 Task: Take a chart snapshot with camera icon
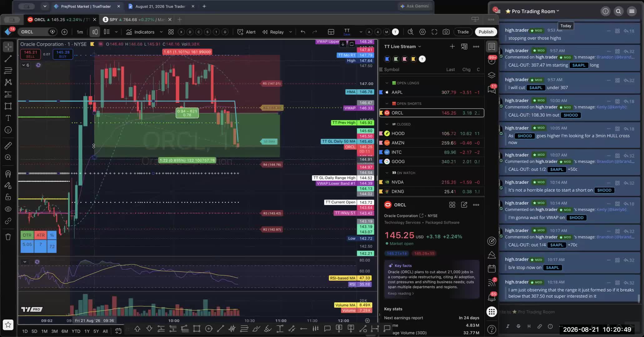coord(446,32)
